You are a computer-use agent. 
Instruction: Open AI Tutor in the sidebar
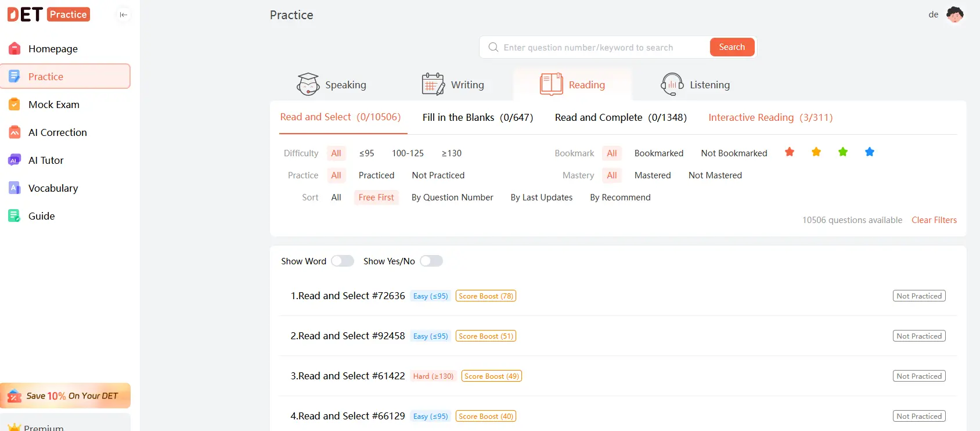tap(46, 160)
